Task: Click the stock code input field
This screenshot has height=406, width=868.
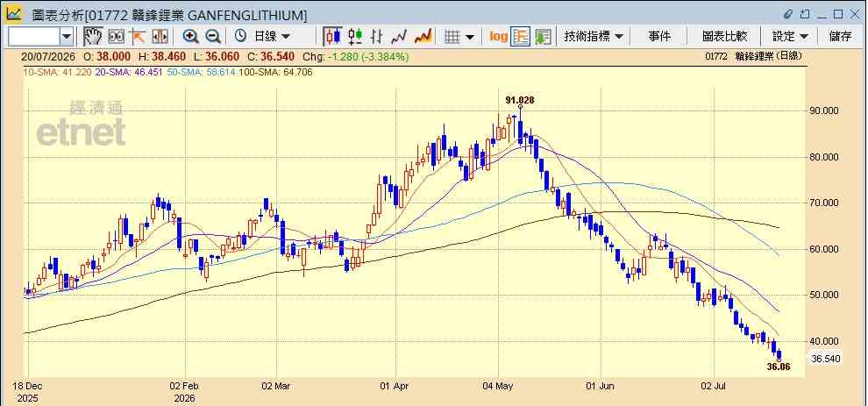Action: point(34,37)
